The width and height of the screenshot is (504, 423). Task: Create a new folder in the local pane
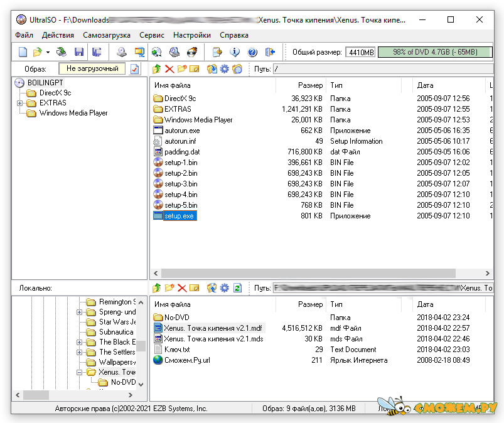coord(169,288)
